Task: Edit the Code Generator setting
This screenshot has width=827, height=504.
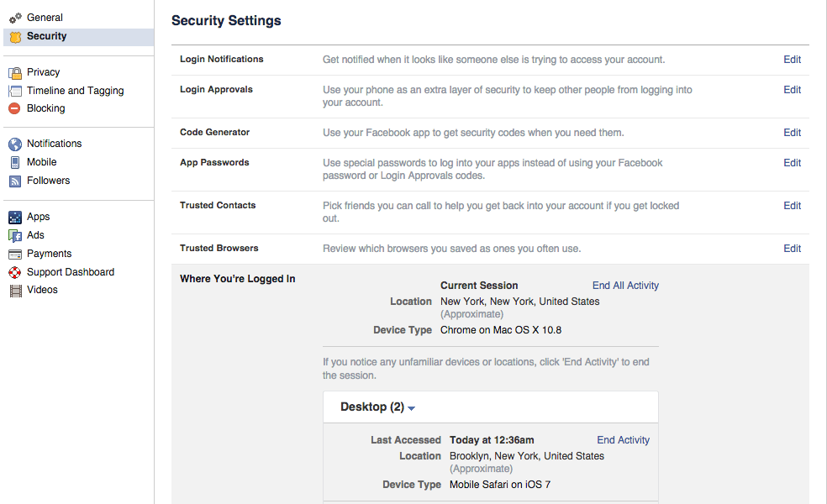Action: [791, 132]
